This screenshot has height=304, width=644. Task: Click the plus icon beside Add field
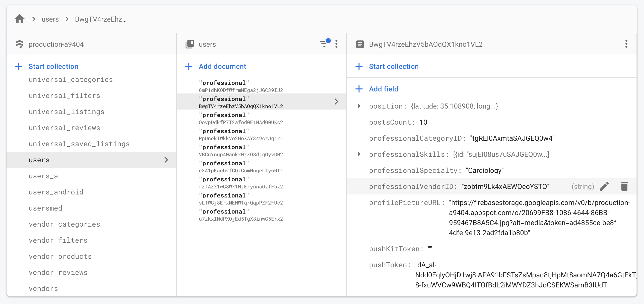coord(359,89)
